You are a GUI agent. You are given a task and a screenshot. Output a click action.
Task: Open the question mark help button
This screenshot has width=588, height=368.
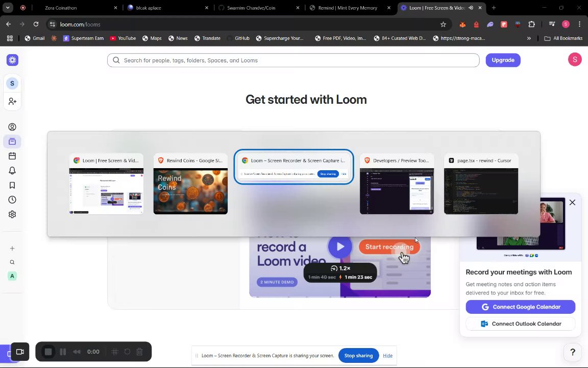pyautogui.click(x=573, y=352)
